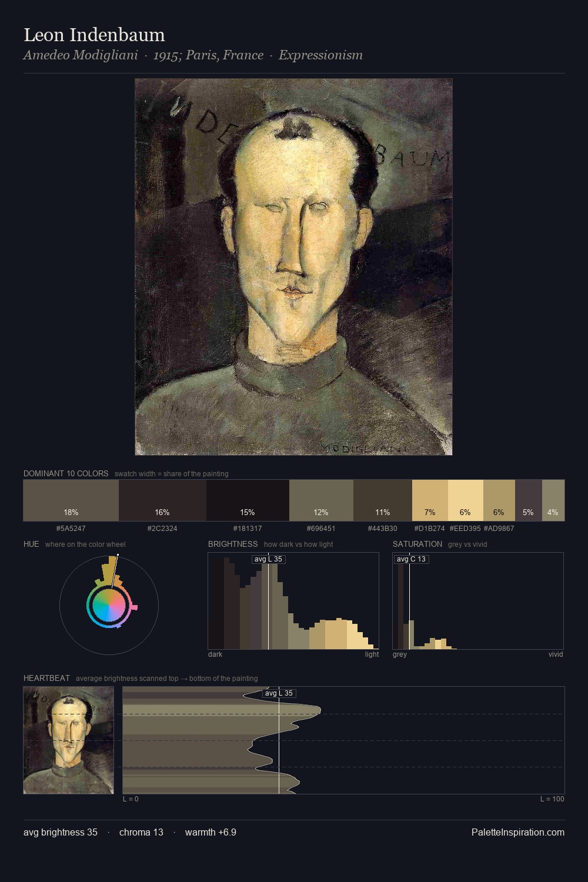The height and width of the screenshot is (882, 588).
Task: Open the small Heartbeat painting thumbnail
Action: [68, 740]
